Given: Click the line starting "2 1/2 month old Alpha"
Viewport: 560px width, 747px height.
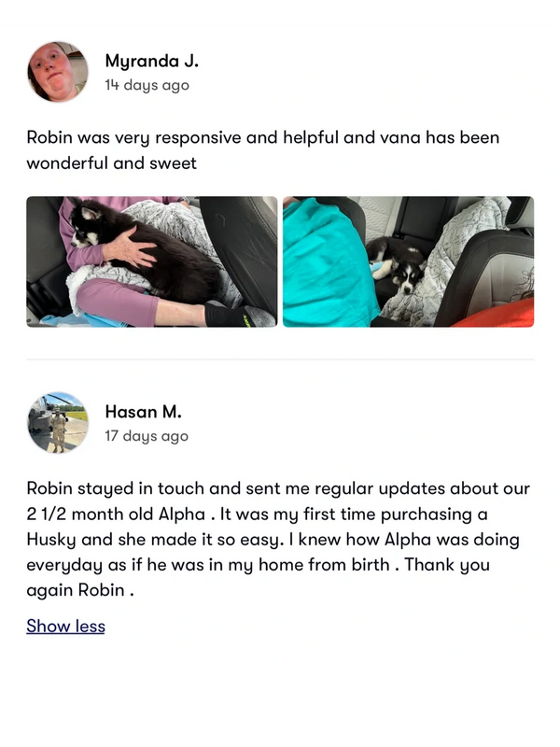Looking at the screenshot, I should pos(257,514).
